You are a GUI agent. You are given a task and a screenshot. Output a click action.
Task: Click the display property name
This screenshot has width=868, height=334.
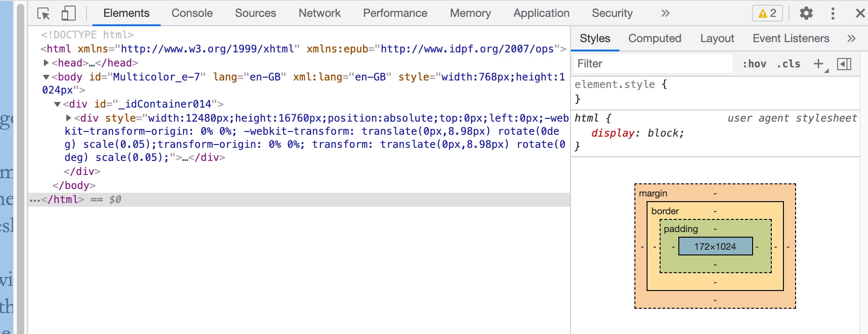[x=613, y=133]
